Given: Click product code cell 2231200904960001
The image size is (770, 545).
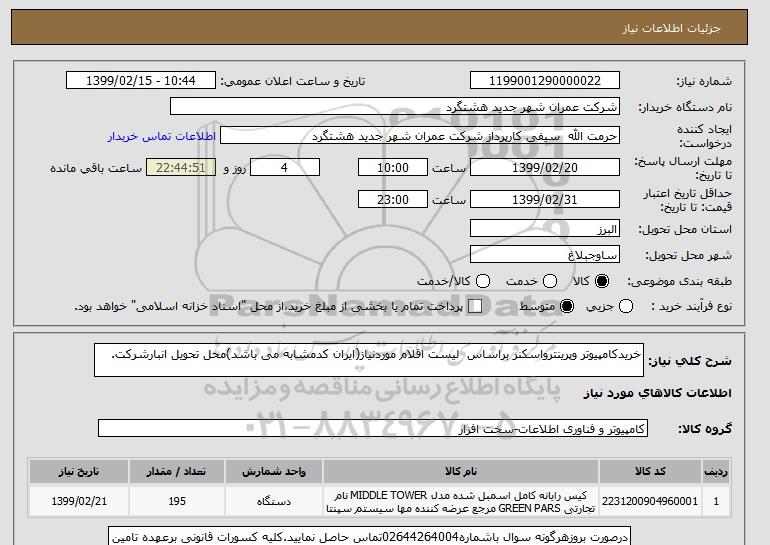Looking at the screenshot, I should click(x=650, y=501).
